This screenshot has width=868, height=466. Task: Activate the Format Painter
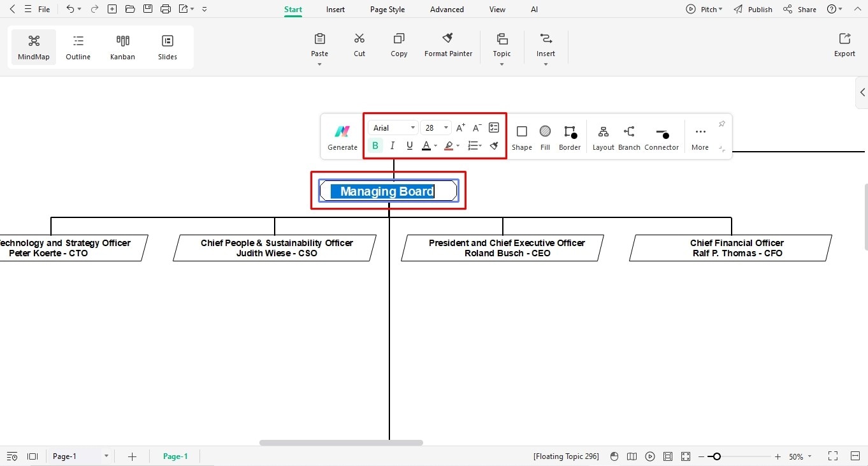[449, 45]
